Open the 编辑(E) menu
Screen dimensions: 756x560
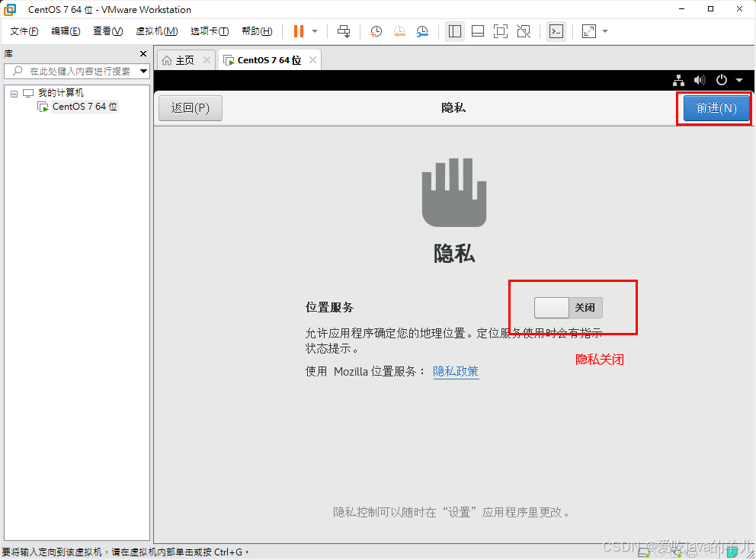click(x=66, y=31)
